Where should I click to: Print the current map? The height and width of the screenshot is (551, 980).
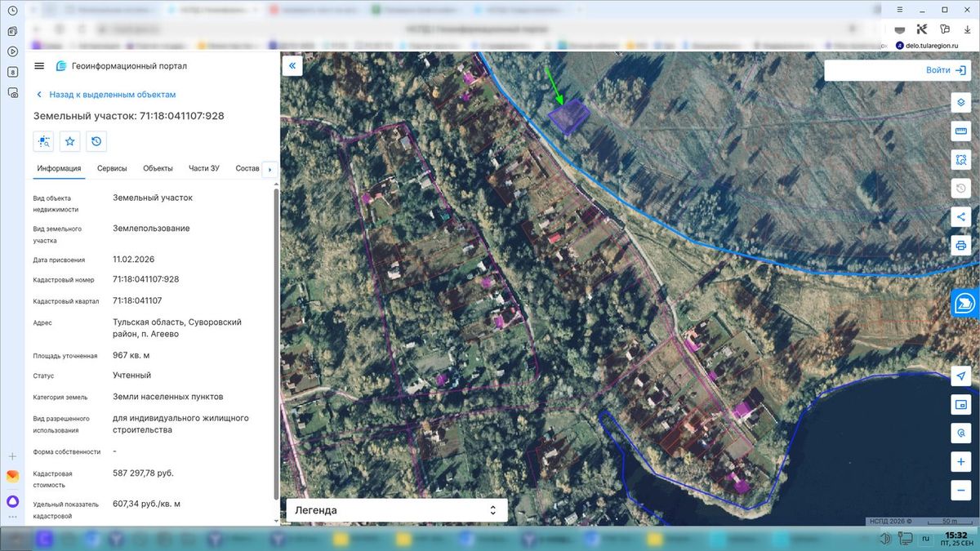tap(961, 245)
